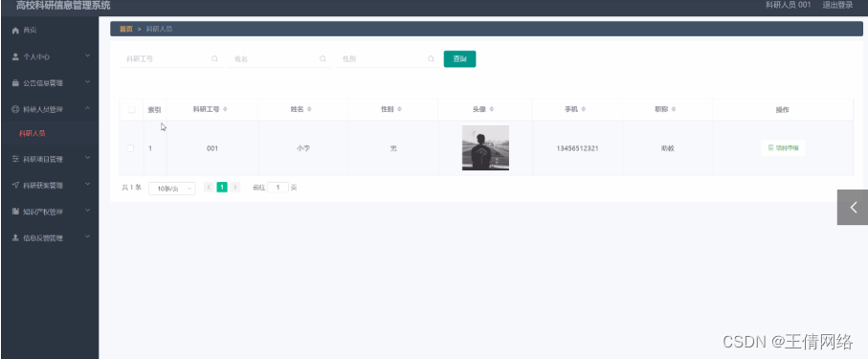This screenshot has width=868, height=359.
Task: Focus the 性别 search input
Action: tap(388, 58)
